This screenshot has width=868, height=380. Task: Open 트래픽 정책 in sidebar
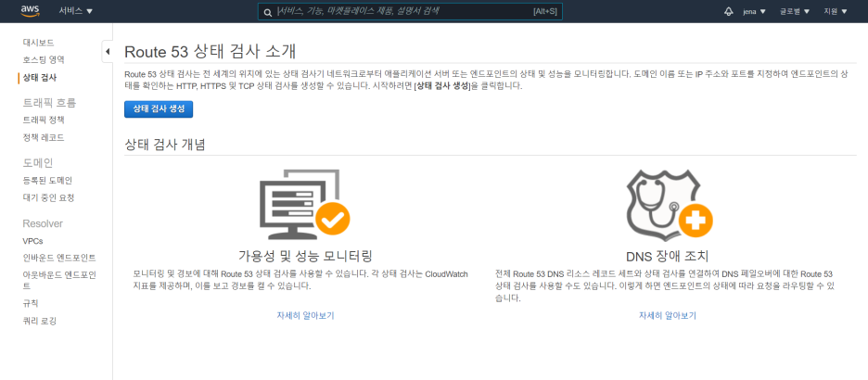click(44, 120)
